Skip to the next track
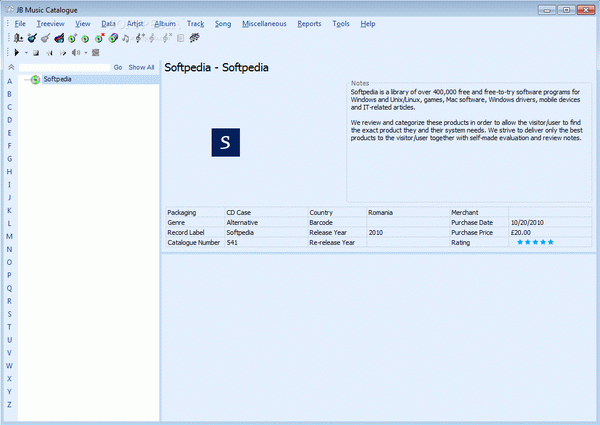This screenshot has width=600, height=425. tap(63, 53)
